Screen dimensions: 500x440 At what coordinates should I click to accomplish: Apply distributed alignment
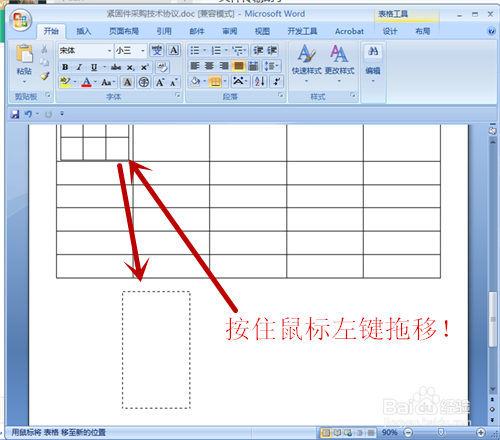(253, 66)
